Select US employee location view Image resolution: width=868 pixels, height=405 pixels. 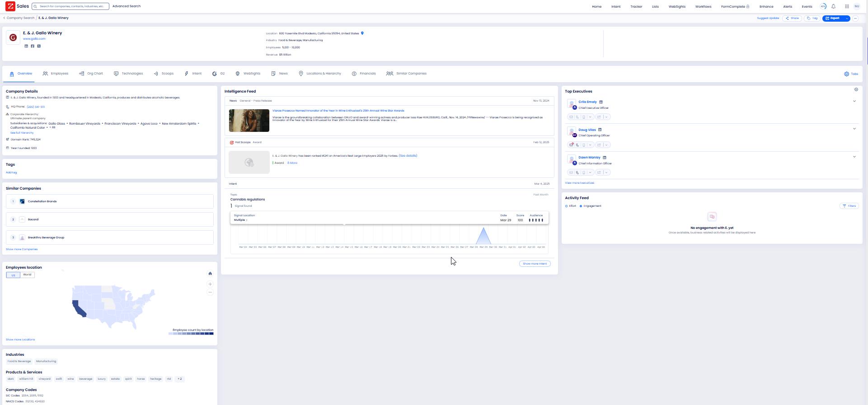13,275
